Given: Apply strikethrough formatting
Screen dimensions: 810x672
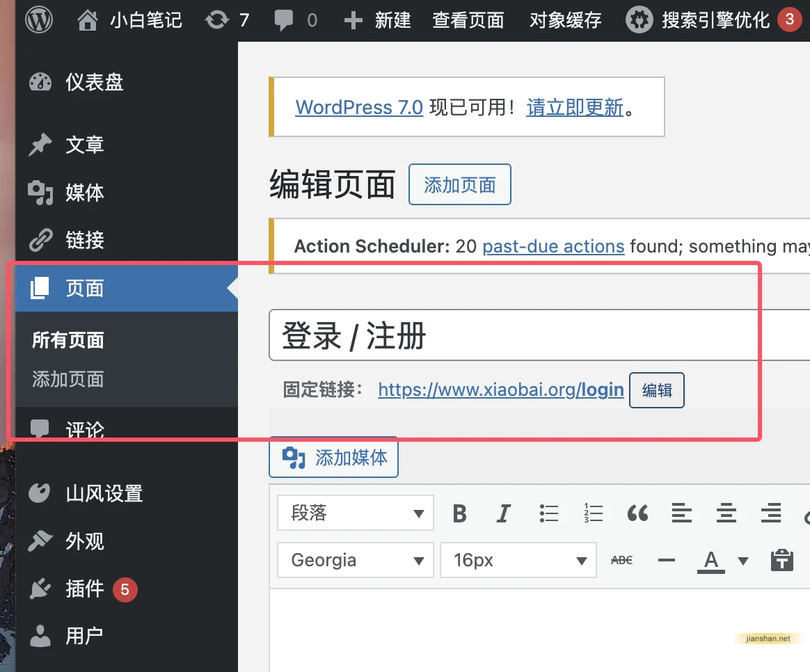Looking at the screenshot, I should click(621, 561).
